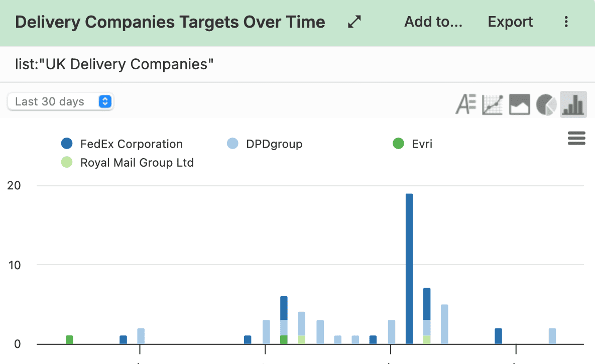This screenshot has height=364, width=595.
Task: Click the FedEx Corporation dark blue swatch
Action: [67, 144]
